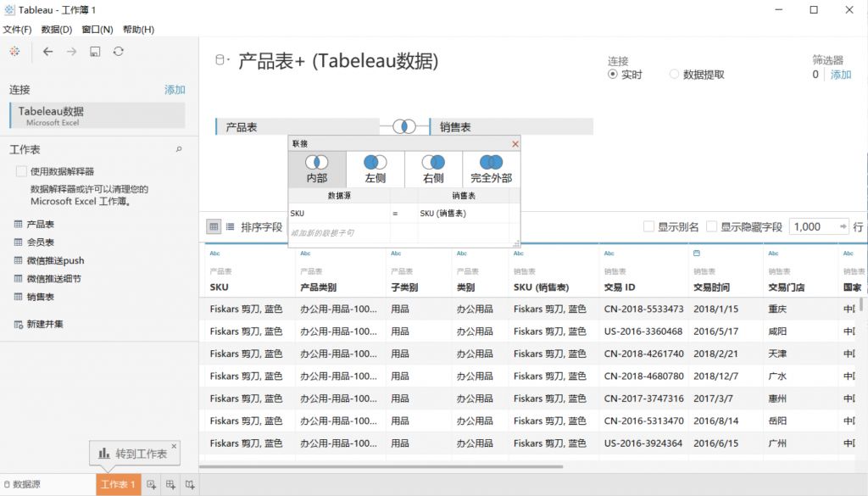868x496 pixels.
Task: Click the search icon beside 工作表
Action: coord(179,149)
